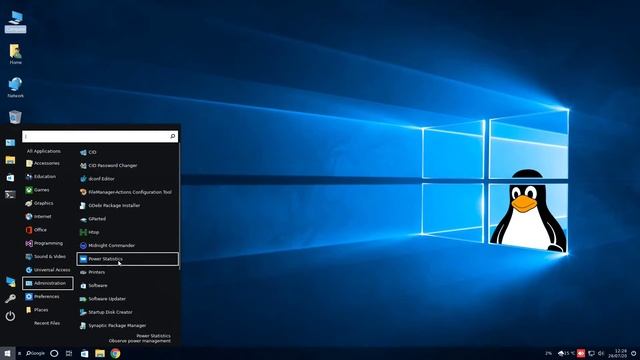
Task: Open the Recycle Bin on the desktop
Action: click(x=15, y=117)
